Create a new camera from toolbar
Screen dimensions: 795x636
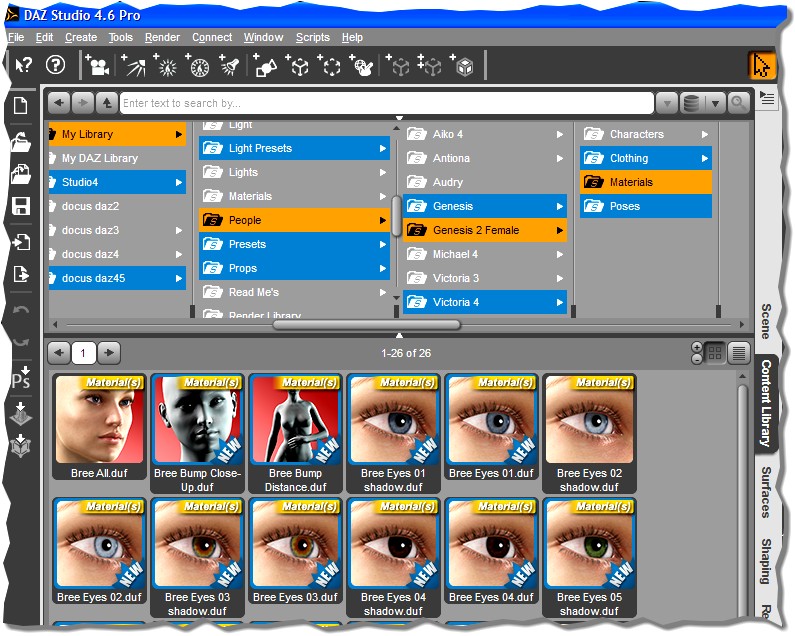pos(97,65)
